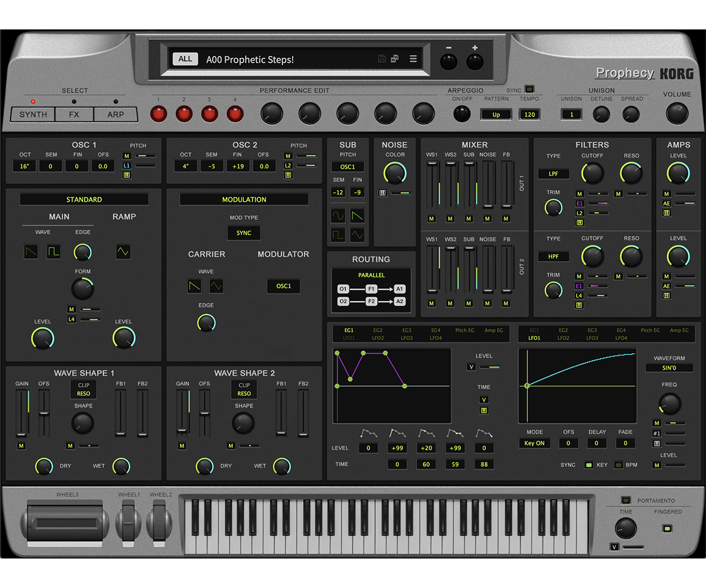Toggle red performance edit button 1
The height and width of the screenshot is (588, 706).
159,113
